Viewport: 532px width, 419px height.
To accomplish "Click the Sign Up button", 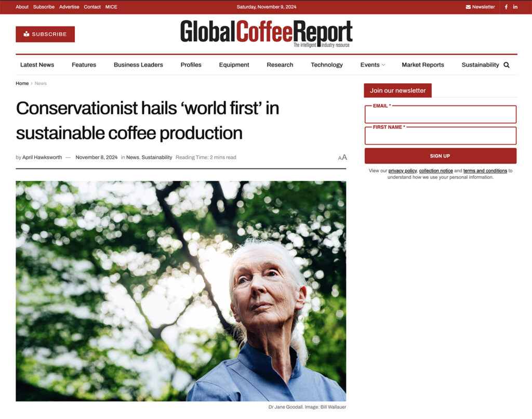I will click(440, 156).
